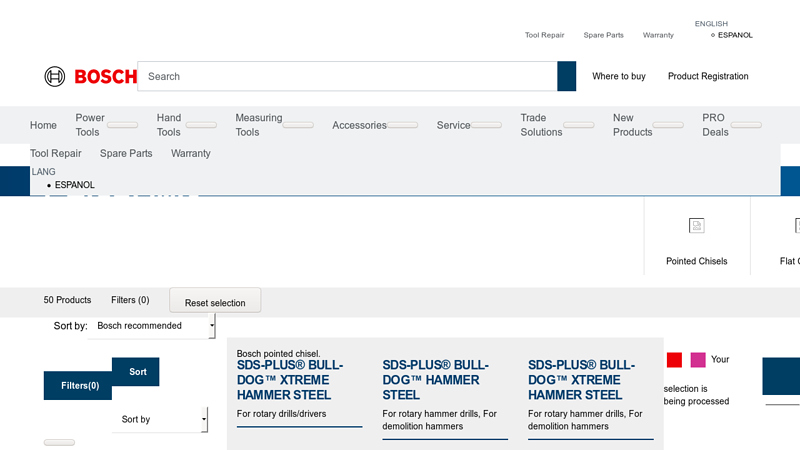This screenshot has width=800, height=450.
Task: Open Warranty in secondary navigation
Action: pyautogui.click(x=190, y=153)
